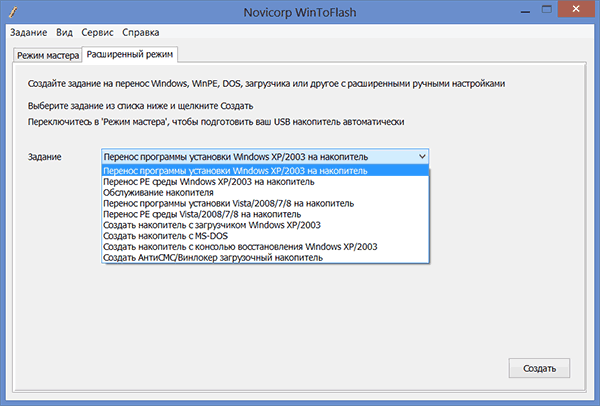Viewport: 600px width, 406px height.
Task: Click the Создать button
Action: [x=539, y=368]
